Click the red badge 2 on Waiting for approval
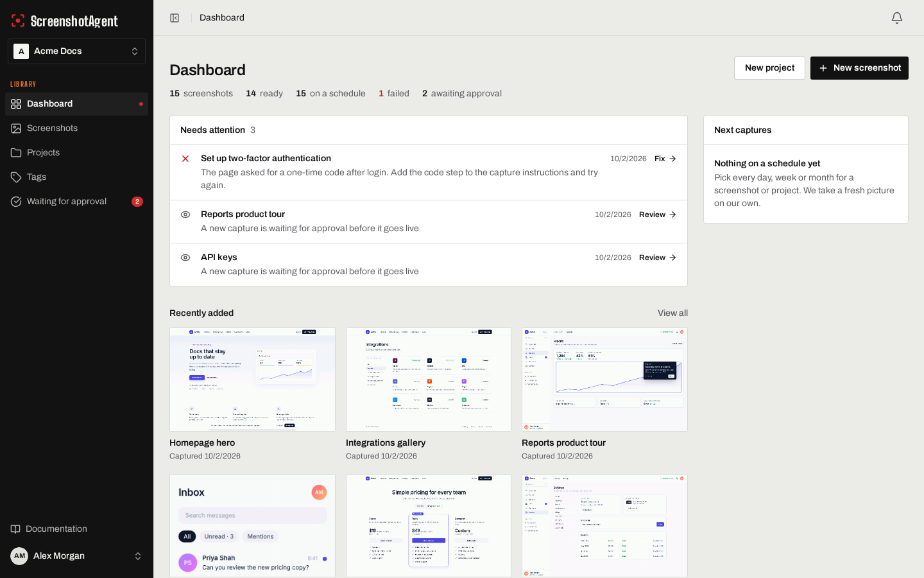The height and width of the screenshot is (578, 924). 137,202
